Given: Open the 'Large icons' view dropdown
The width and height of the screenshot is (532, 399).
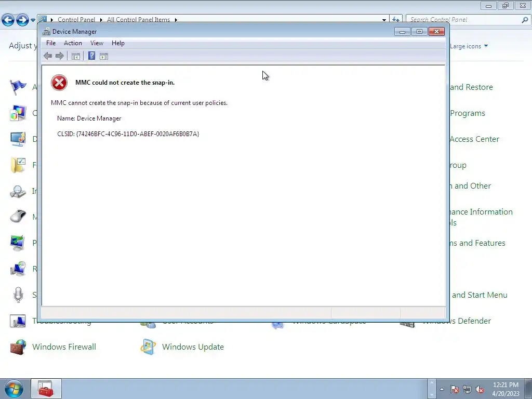Looking at the screenshot, I should point(469,46).
